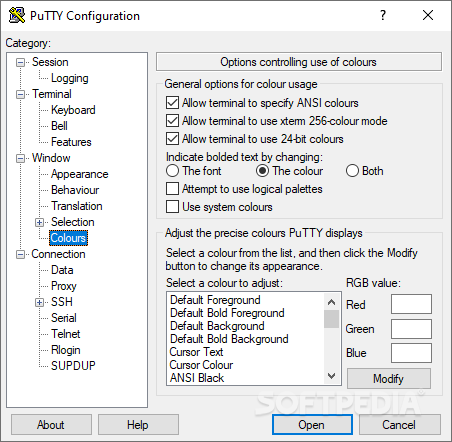Open Session category

(x=50, y=62)
